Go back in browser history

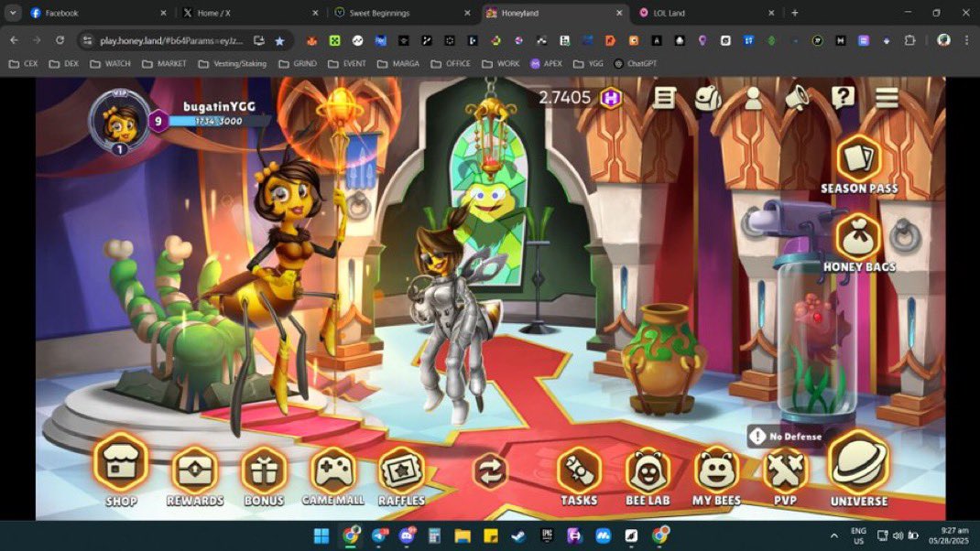click(14, 40)
